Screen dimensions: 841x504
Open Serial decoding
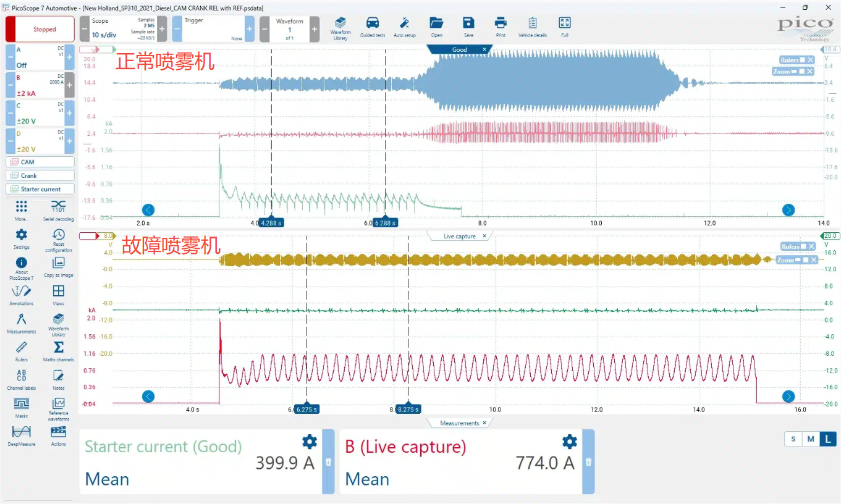pyautogui.click(x=59, y=210)
